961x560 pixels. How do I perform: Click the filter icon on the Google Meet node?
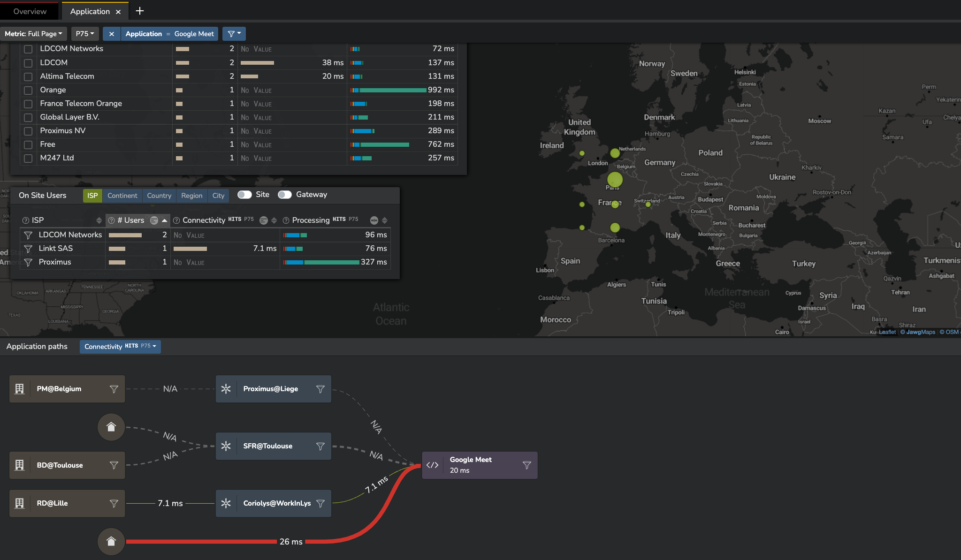coord(526,465)
